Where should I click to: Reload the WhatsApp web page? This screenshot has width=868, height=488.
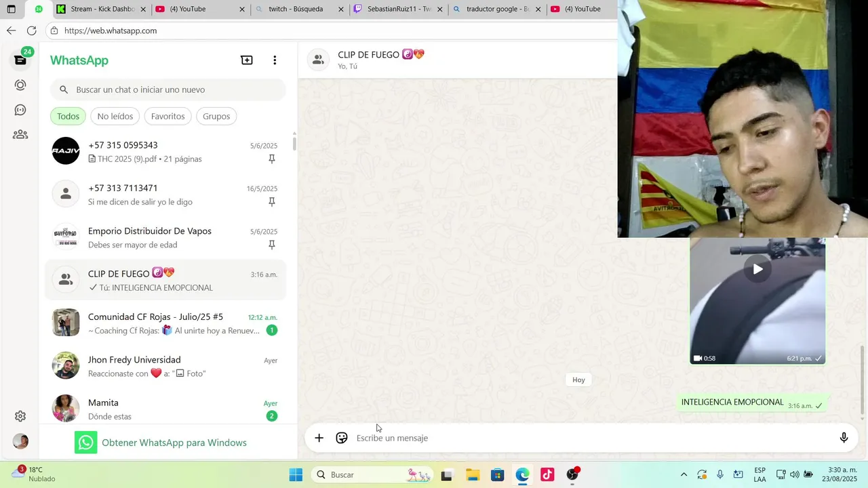point(31,30)
